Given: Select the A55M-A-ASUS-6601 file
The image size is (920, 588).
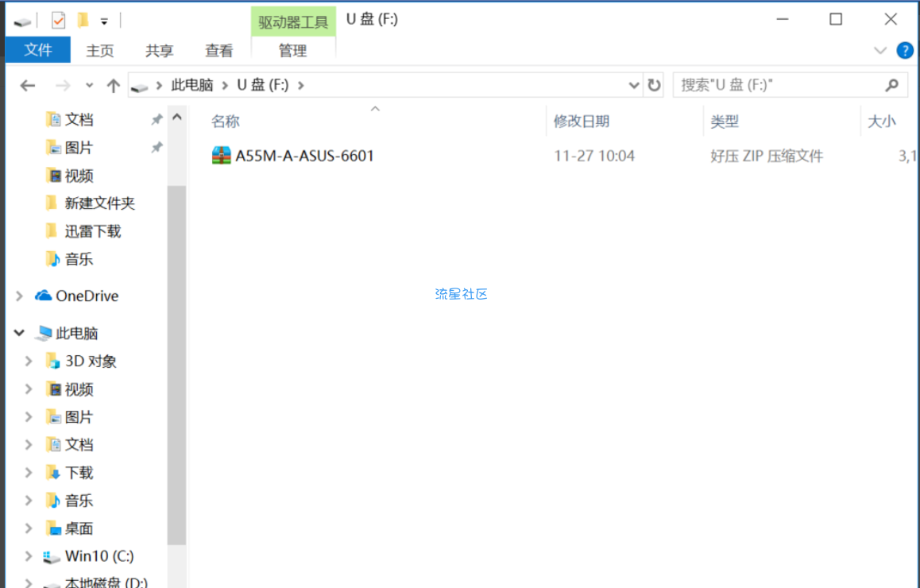Looking at the screenshot, I should 304,156.
